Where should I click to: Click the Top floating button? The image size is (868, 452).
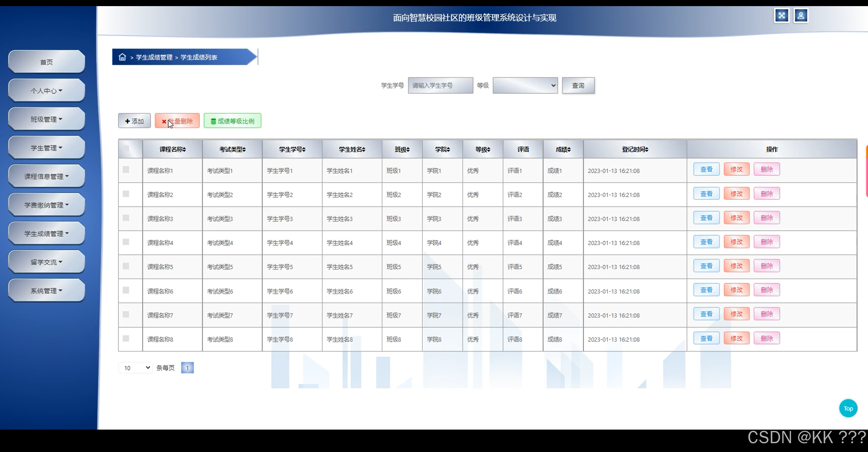(848, 408)
